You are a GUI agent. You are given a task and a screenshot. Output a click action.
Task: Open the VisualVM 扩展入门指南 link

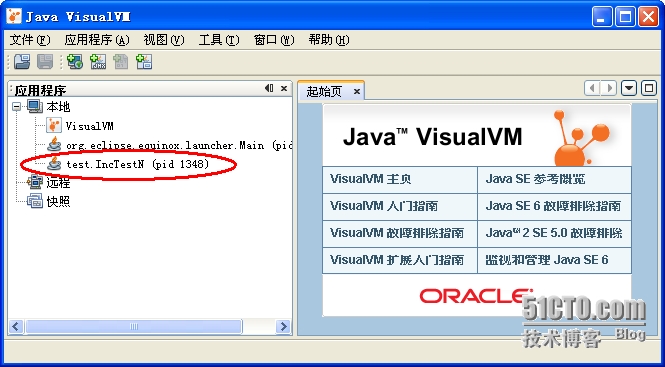tap(397, 260)
